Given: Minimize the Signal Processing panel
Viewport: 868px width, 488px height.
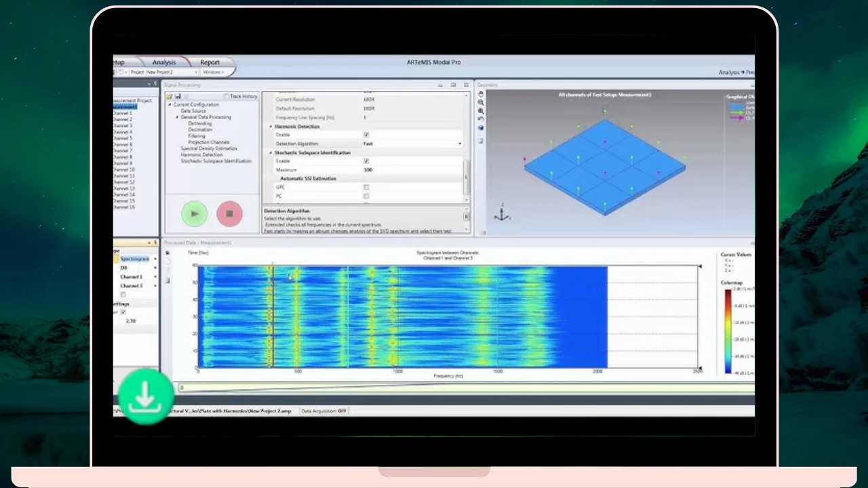Looking at the screenshot, I should click(x=439, y=85).
